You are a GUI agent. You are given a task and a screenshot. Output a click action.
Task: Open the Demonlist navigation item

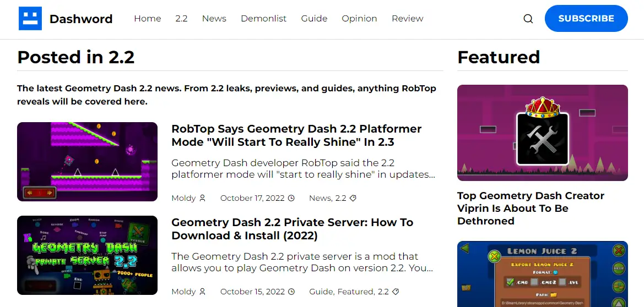tap(264, 19)
